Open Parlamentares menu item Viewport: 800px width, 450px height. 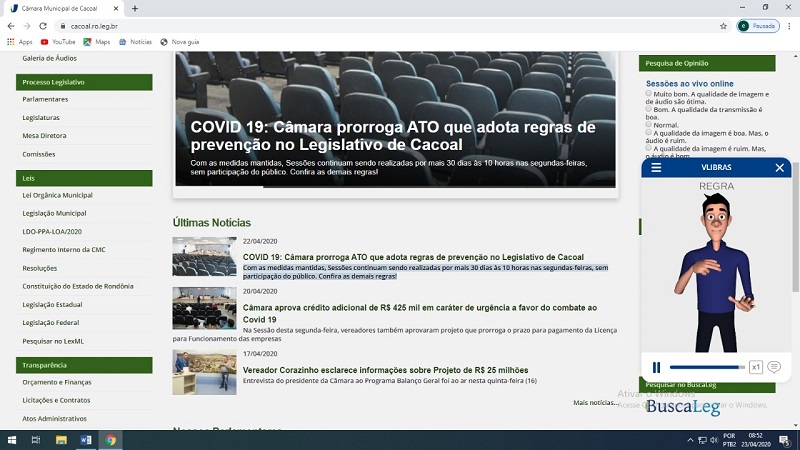[45, 99]
